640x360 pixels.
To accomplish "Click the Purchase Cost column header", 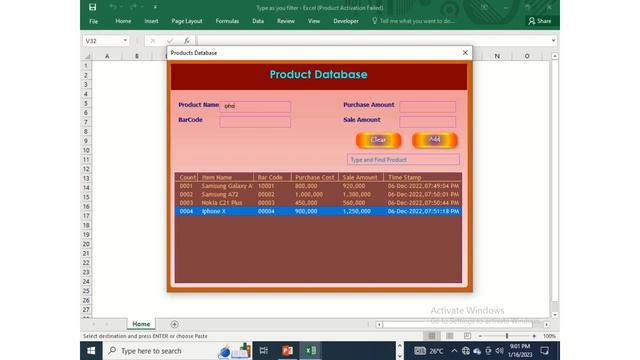I will point(315,177).
